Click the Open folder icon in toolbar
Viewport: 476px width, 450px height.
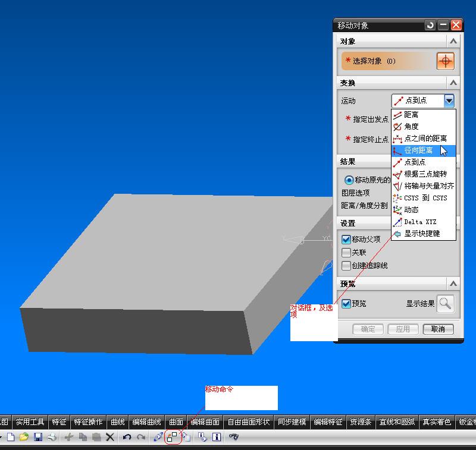[24, 437]
